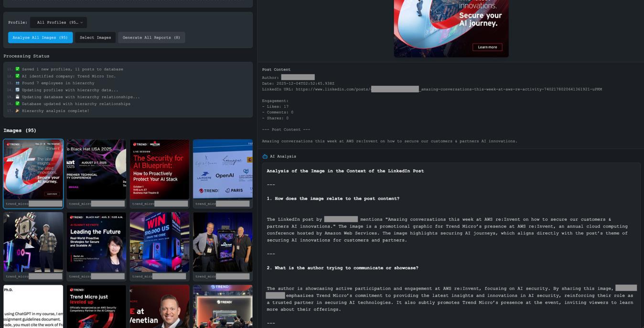Open the 'All Profiles (95...)' dropdown
The height and width of the screenshot is (328, 644).
(58, 22)
